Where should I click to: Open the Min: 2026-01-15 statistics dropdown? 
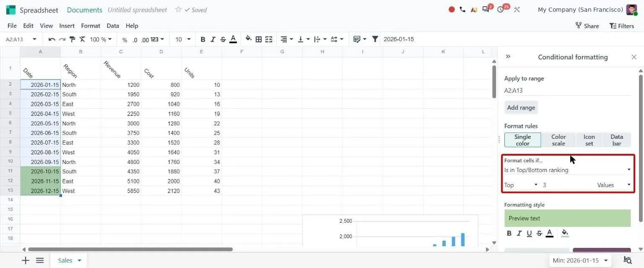pyautogui.click(x=581, y=260)
